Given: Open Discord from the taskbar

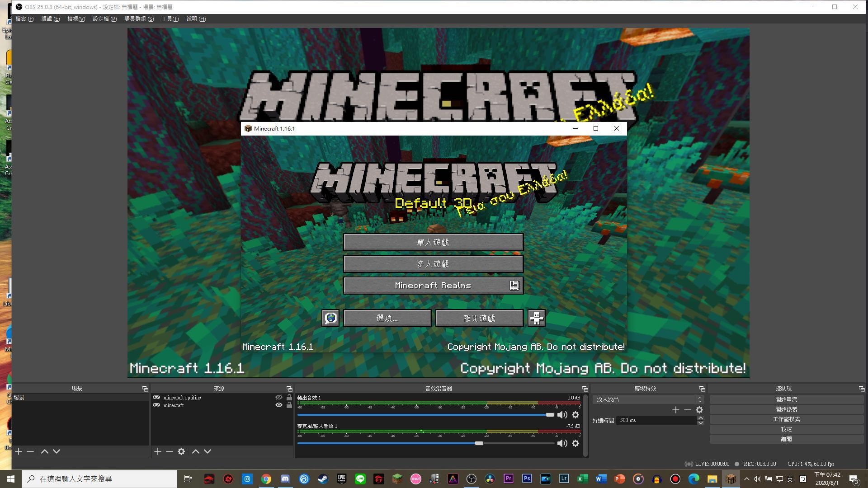Looking at the screenshot, I should [285, 479].
